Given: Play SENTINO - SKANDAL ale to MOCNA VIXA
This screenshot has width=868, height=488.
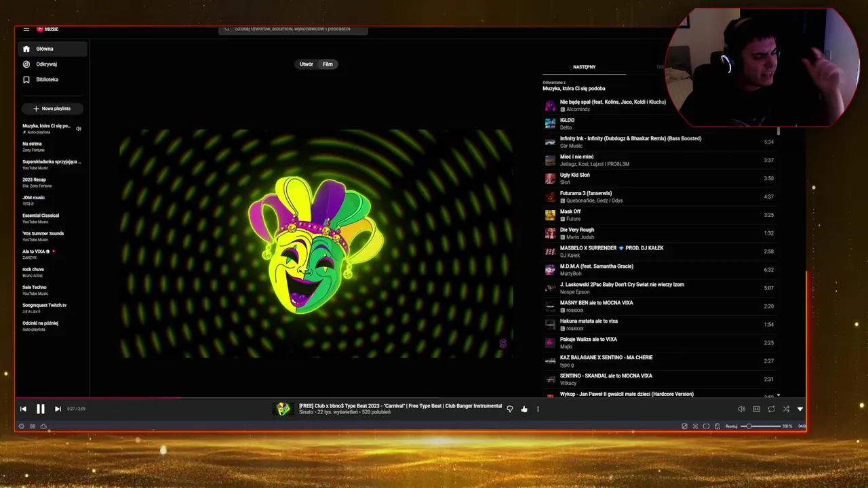Looking at the screenshot, I should click(659, 380).
